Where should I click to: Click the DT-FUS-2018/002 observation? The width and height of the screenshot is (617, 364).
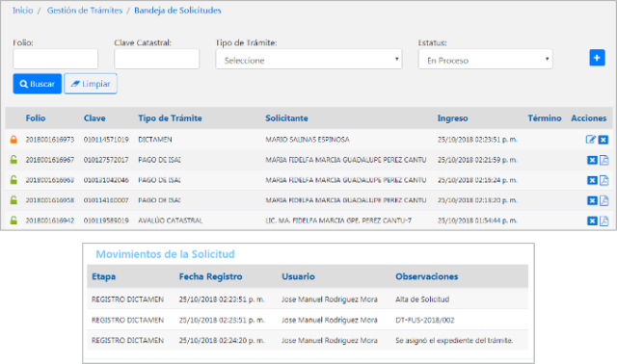(424, 320)
